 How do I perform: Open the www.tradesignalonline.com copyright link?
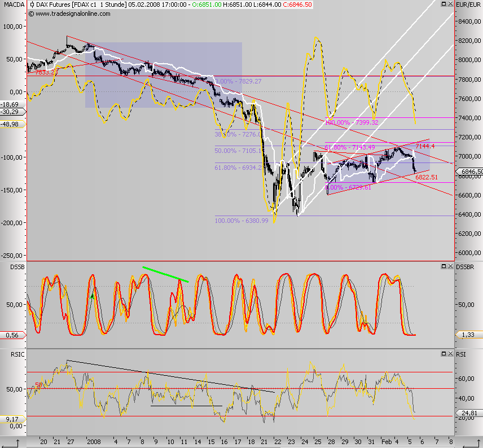coord(69,14)
